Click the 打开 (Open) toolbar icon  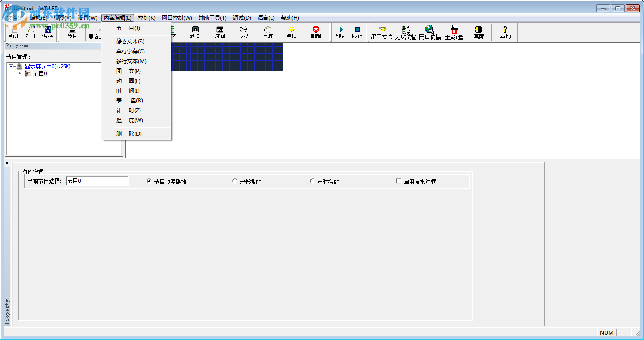31,33
